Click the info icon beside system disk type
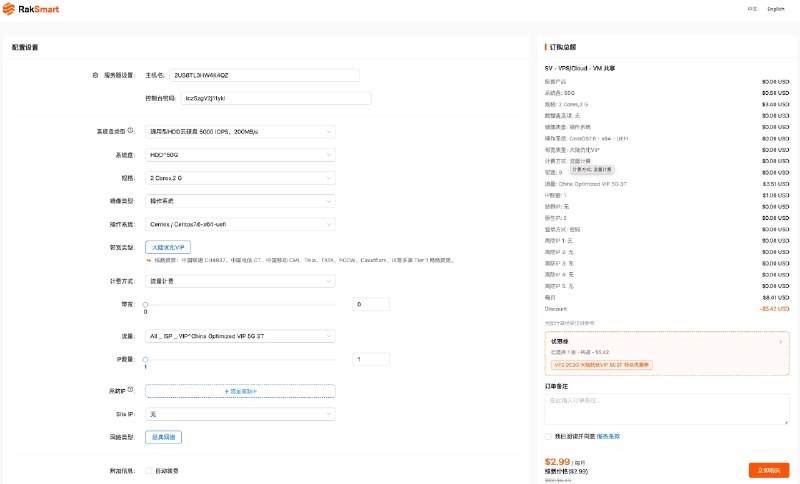Viewport: 800px width, 484px height. click(131, 131)
